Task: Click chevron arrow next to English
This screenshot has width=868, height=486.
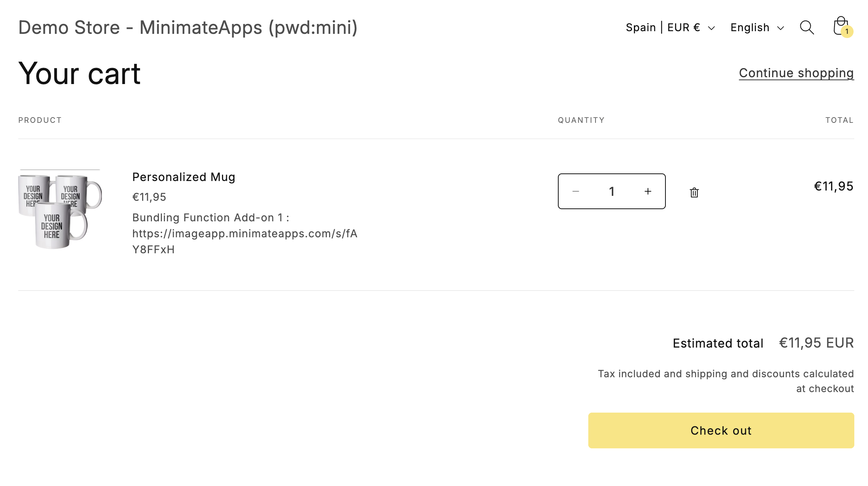Action: click(781, 28)
